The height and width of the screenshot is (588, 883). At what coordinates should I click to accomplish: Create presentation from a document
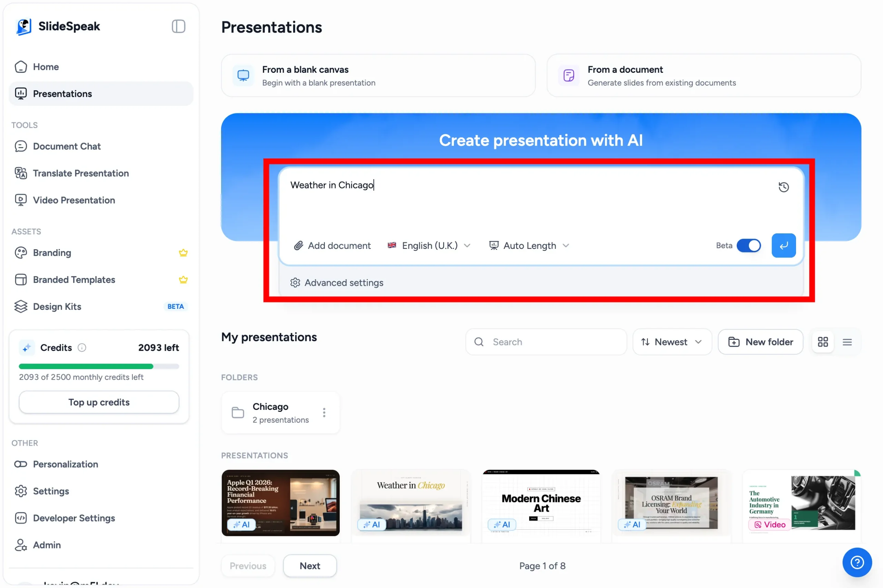703,75
